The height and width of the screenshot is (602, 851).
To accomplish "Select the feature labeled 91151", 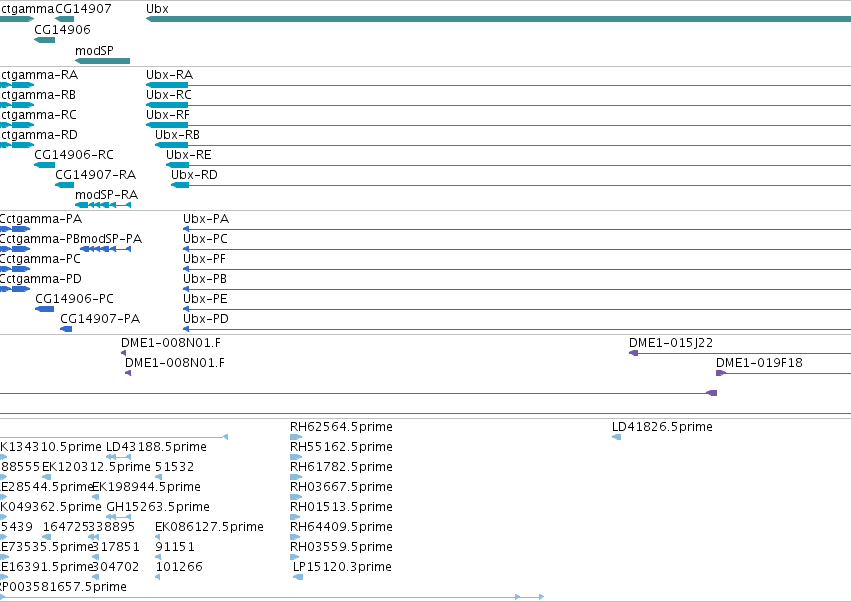I will (175, 547).
